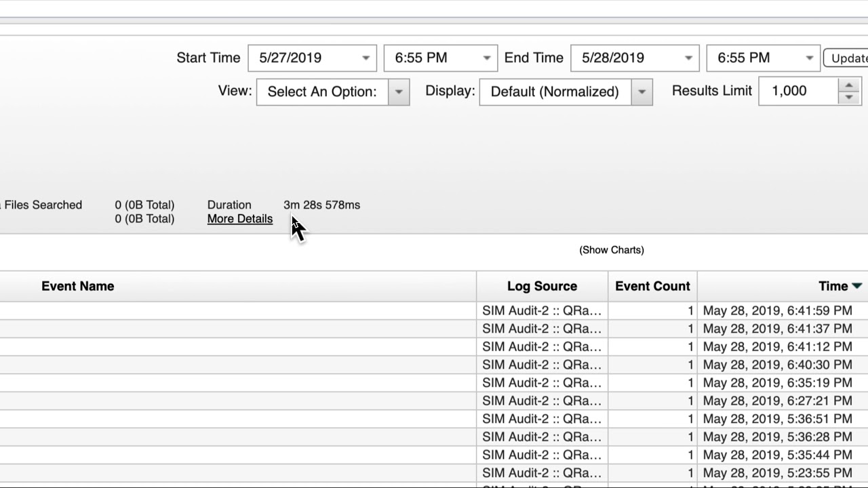Sort by Event Name column header
This screenshot has height=488, width=868.
pyautogui.click(x=77, y=286)
